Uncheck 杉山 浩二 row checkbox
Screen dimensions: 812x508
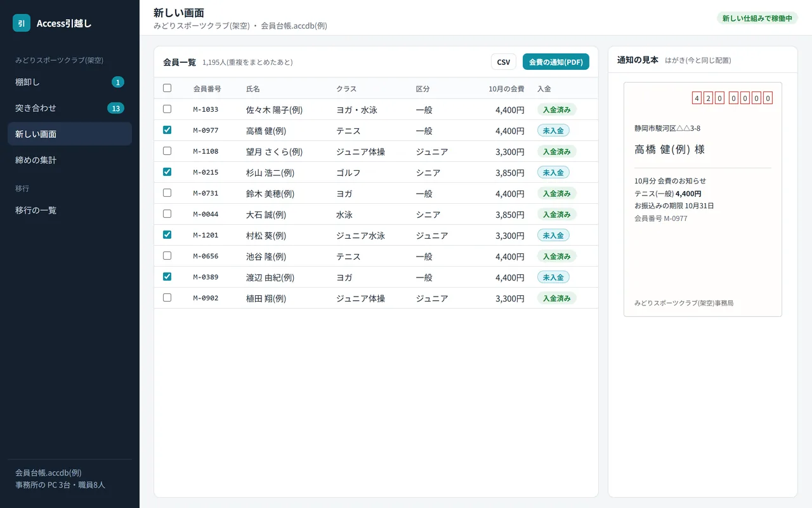click(167, 172)
